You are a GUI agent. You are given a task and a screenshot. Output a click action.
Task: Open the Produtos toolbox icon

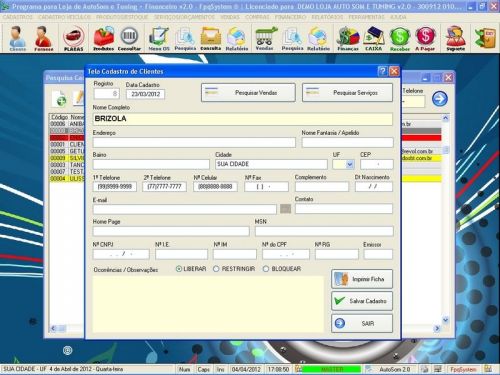pyautogui.click(x=104, y=38)
